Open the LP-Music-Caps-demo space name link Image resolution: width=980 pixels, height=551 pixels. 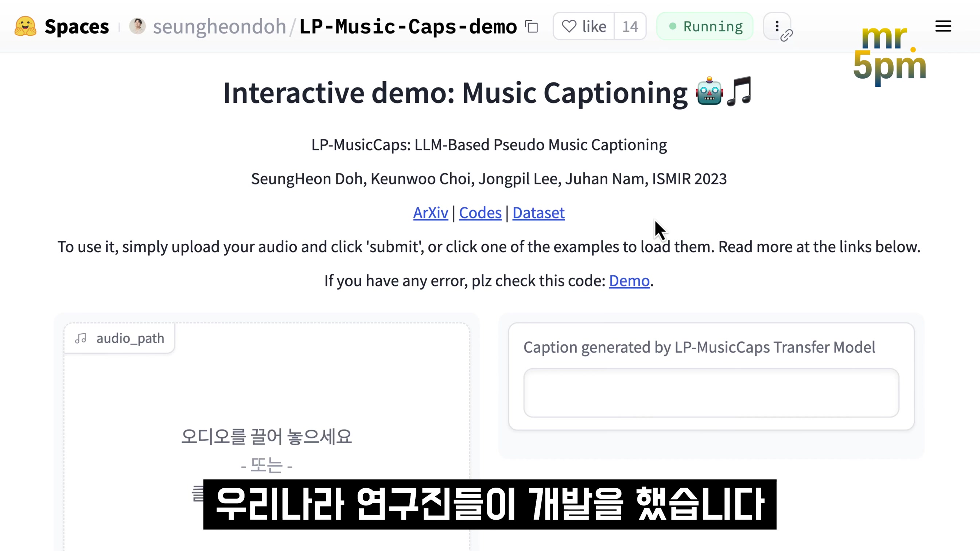click(x=408, y=27)
